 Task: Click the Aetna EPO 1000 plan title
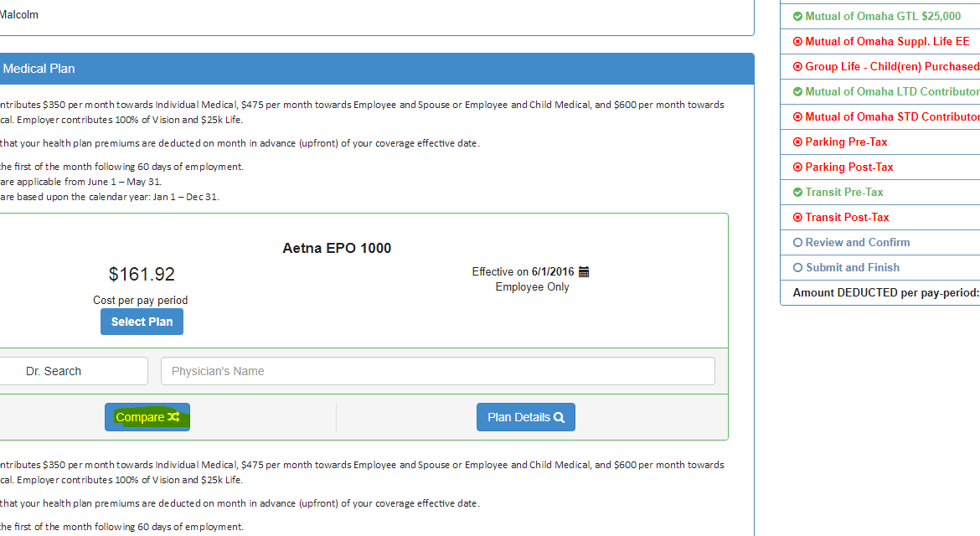(x=337, y=248)
